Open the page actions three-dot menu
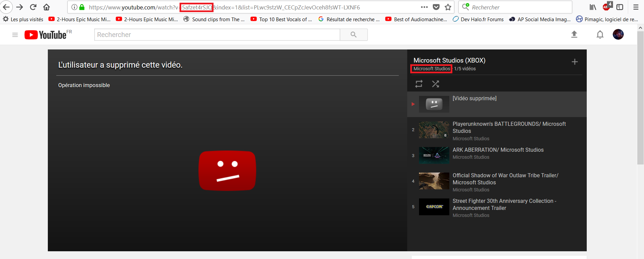 click(x=424, y=7)
